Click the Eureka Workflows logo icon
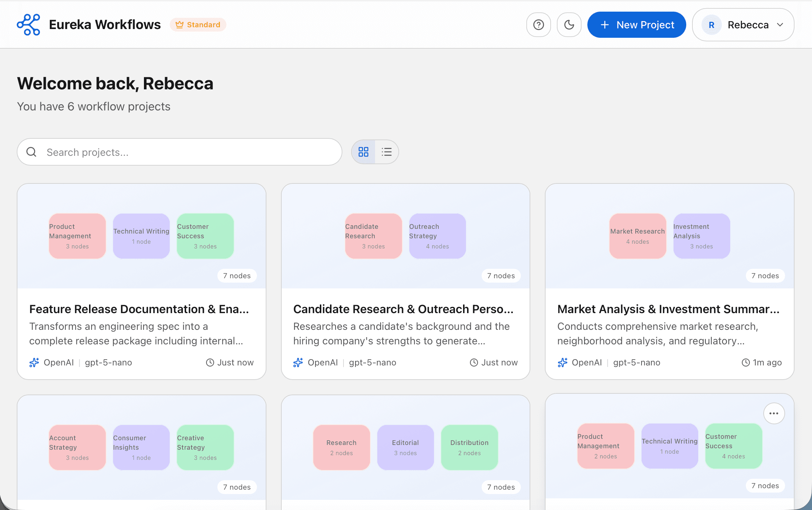The width and height of the screenshot is (812, 510). click(28, 25)
